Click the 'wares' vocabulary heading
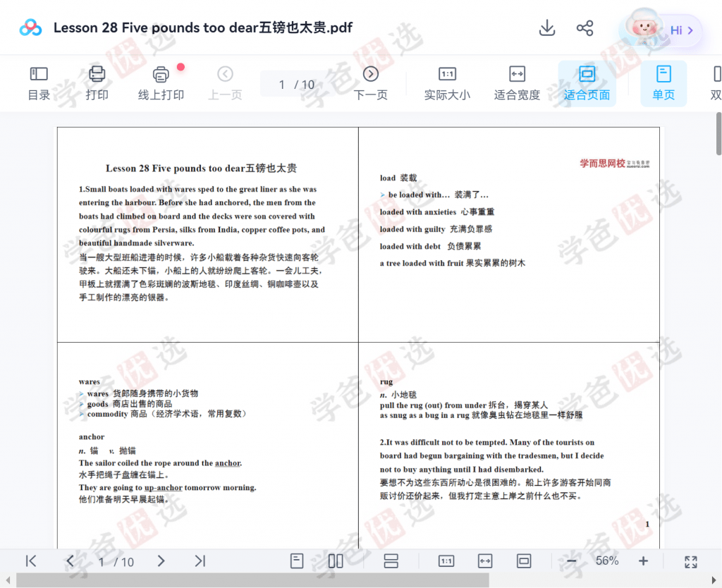This screenshot has height=588, width=722. 90,381
